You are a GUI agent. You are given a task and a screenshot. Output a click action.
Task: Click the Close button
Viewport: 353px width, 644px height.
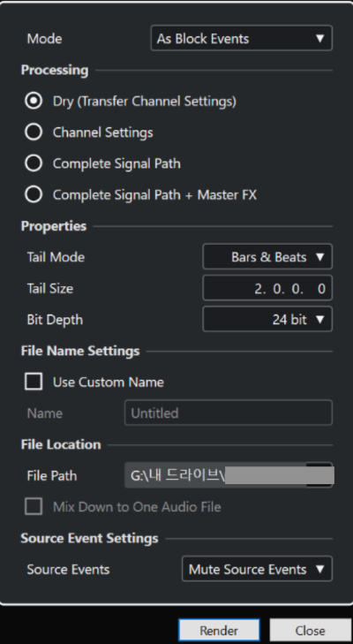tap(310, 631)
